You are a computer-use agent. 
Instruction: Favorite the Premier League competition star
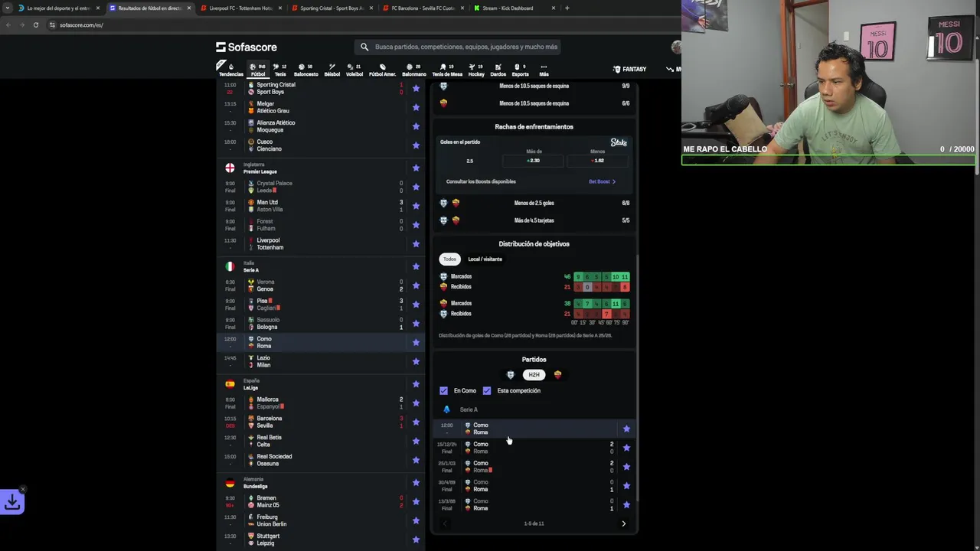[416, 168]
